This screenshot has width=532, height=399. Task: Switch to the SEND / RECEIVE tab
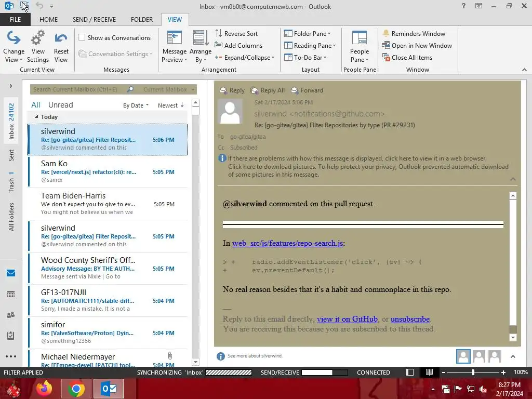tap(95, 19)
